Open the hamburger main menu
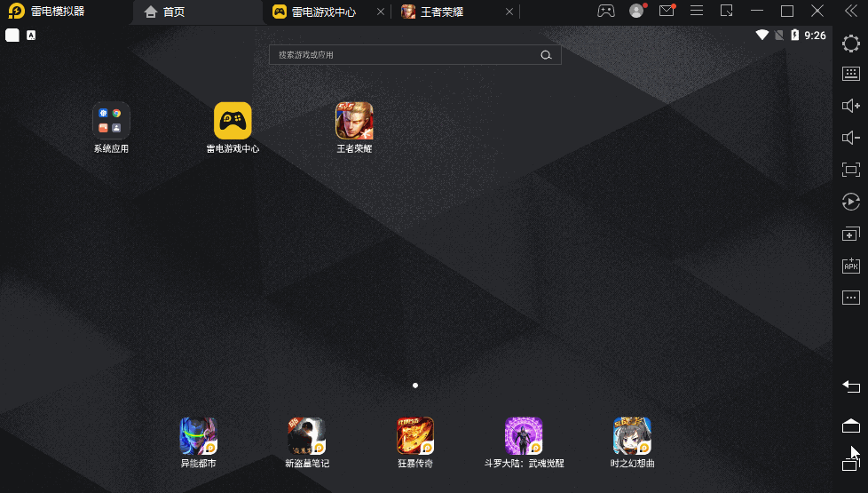The image size is (868, 493). pyautogui.click(x=697, y=11)
